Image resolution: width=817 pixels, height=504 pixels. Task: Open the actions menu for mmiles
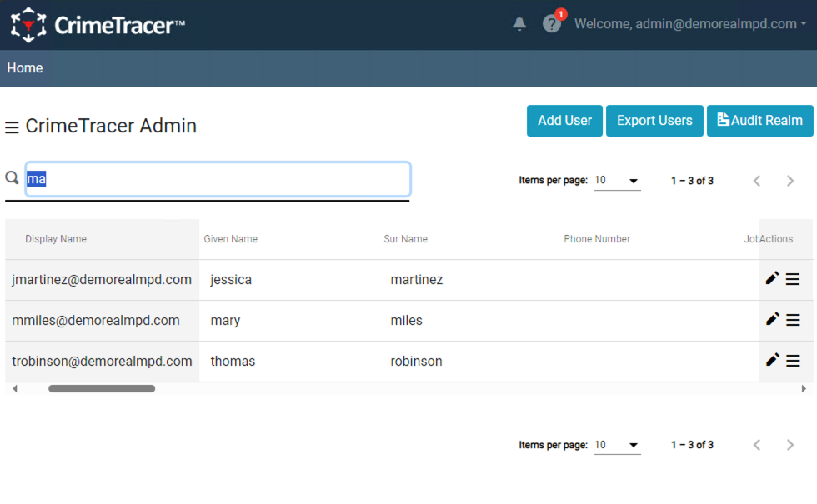click(793, 320)
